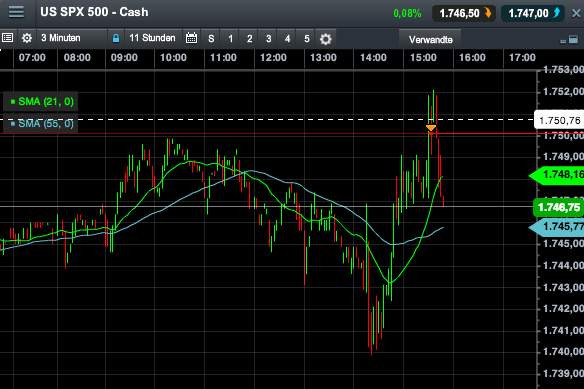Click the buy price 1.747,00 button
584x389 pixels.
(533, 13)
